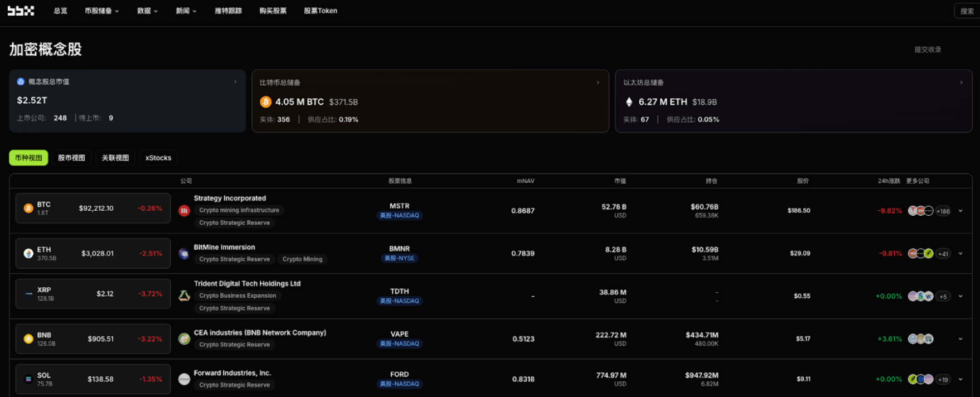980x397 pixels.
Task: Select the BNB price card
Action: [93, 339]
